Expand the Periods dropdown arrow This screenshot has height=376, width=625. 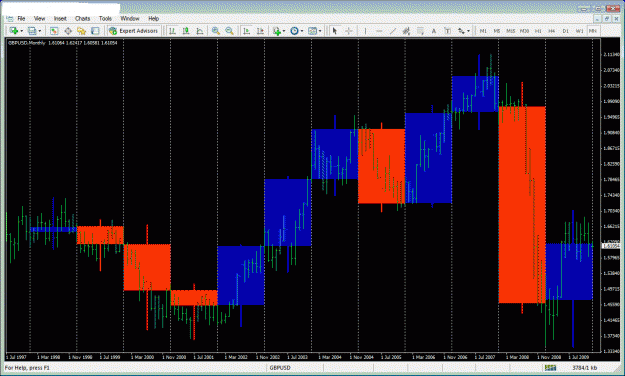pyautogui.click(x=302, y=31)
